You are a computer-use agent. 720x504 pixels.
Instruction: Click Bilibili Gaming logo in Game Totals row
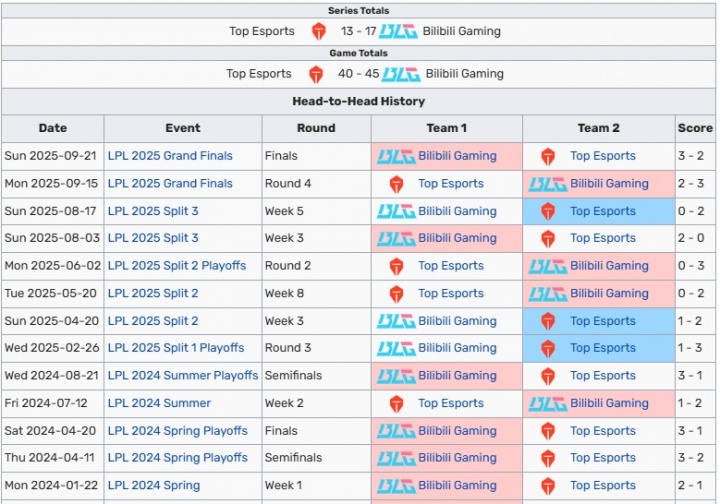tap(401, 74)
